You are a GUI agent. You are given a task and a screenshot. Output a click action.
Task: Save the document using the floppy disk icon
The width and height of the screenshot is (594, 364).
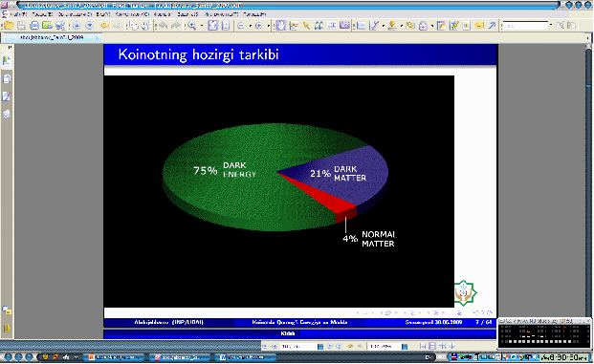click(21, 26)
